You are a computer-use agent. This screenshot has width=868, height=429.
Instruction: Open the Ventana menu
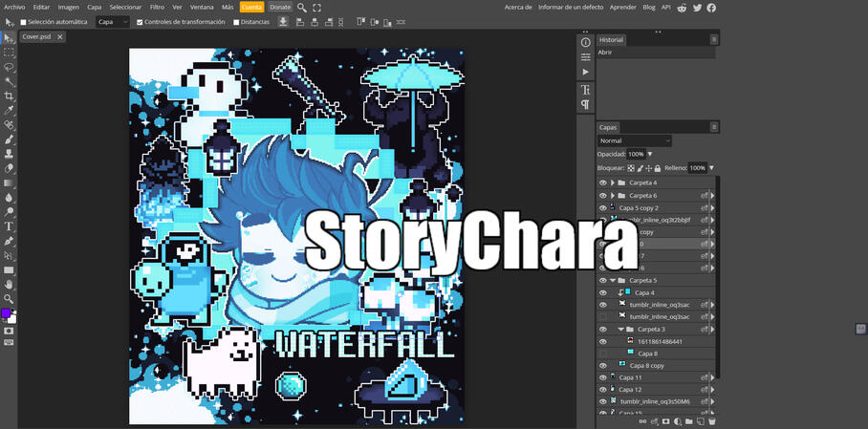click(x=202, y=7)
